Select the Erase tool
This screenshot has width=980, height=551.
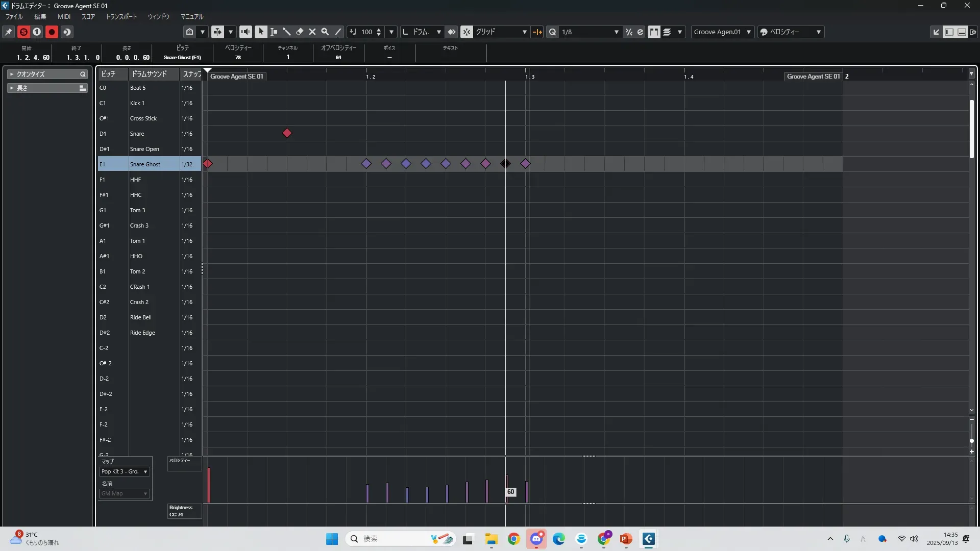300,32
